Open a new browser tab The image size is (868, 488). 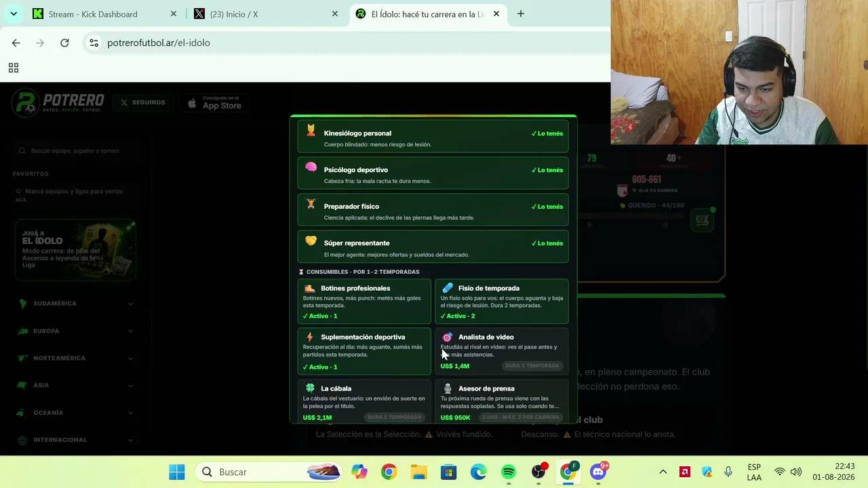pos(521,14)
